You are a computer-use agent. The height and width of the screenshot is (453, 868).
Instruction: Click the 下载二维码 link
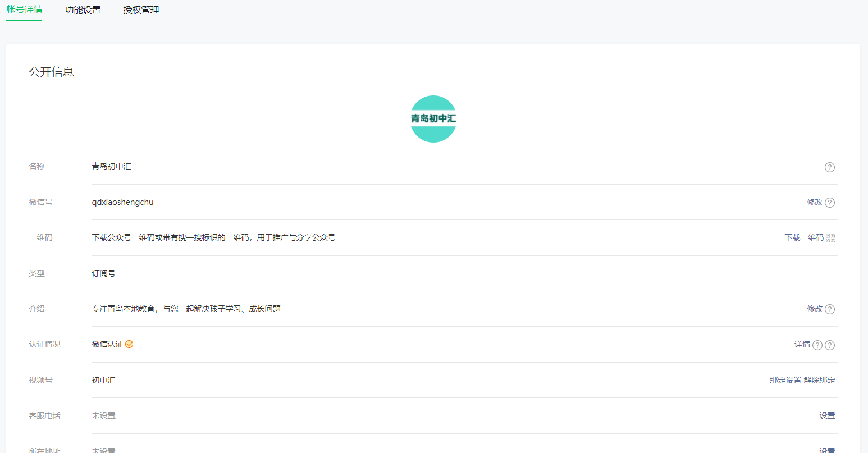[x=804, y=237]
